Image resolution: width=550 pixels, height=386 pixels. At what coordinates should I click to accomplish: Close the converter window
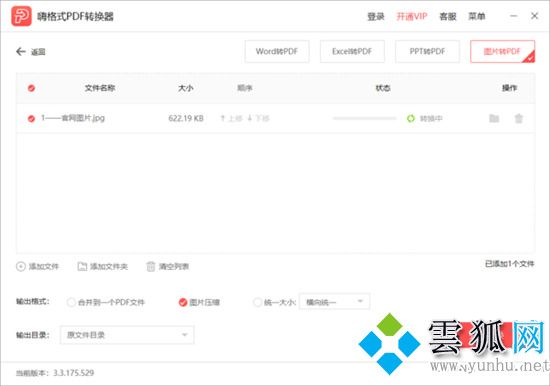(535, 16)
